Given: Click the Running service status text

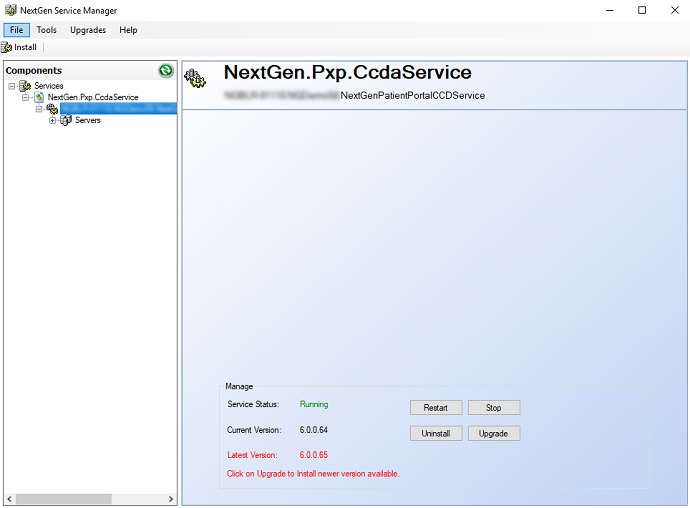Looking at the screenshot, I should tap(314, 404).
